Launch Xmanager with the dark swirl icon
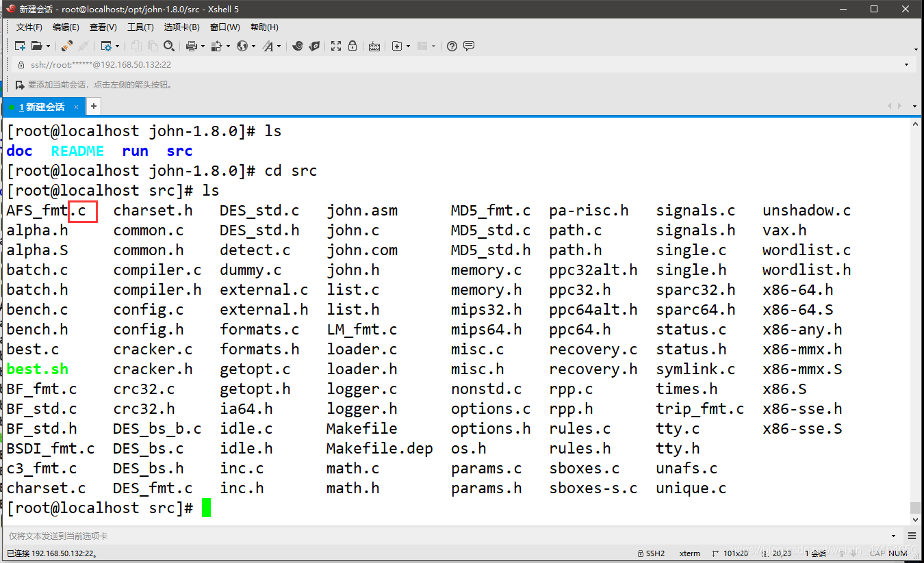Screen dimensions: 924x563 pos(314,46)
